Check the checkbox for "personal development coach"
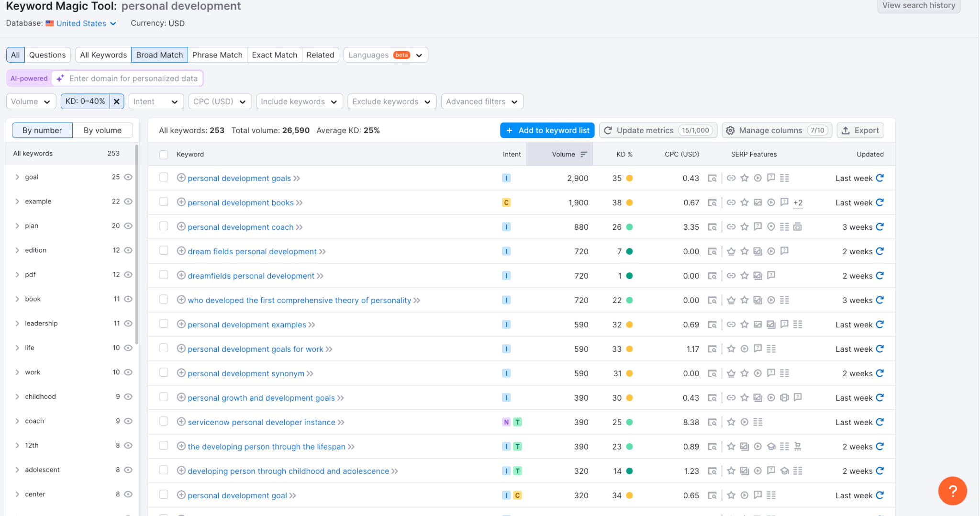 pos(163,227)
